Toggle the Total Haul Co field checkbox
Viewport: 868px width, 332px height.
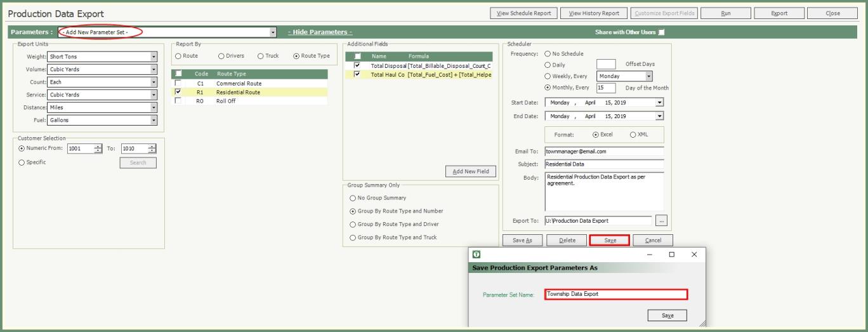358,74
